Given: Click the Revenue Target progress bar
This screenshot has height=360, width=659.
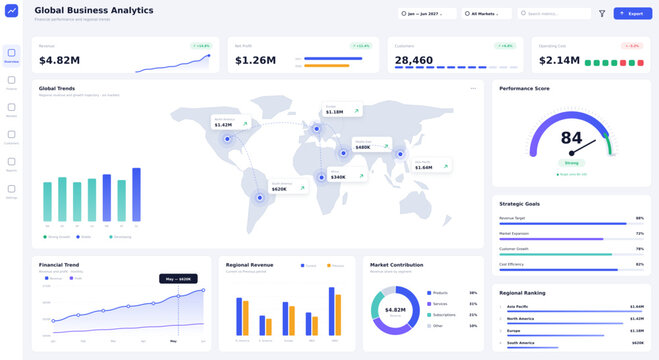Looking at the screenshot, I should 571,224.
